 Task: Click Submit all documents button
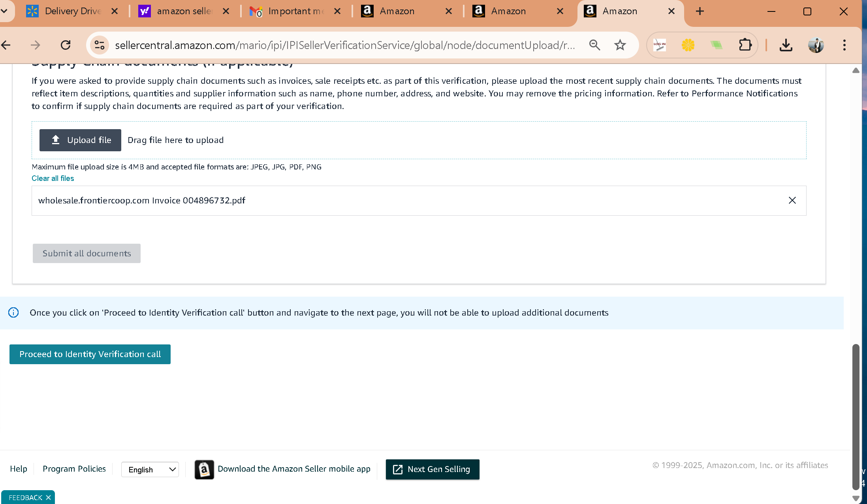pos(87,253)
